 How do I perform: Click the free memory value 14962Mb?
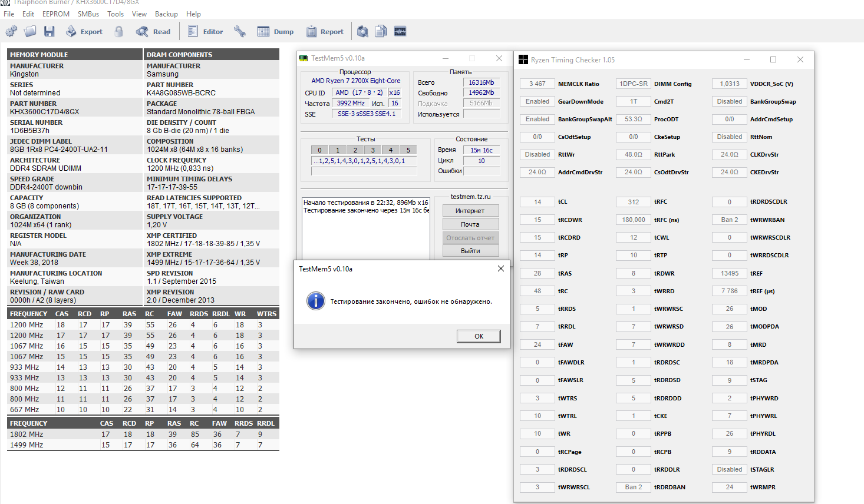[x=482, y=92]
